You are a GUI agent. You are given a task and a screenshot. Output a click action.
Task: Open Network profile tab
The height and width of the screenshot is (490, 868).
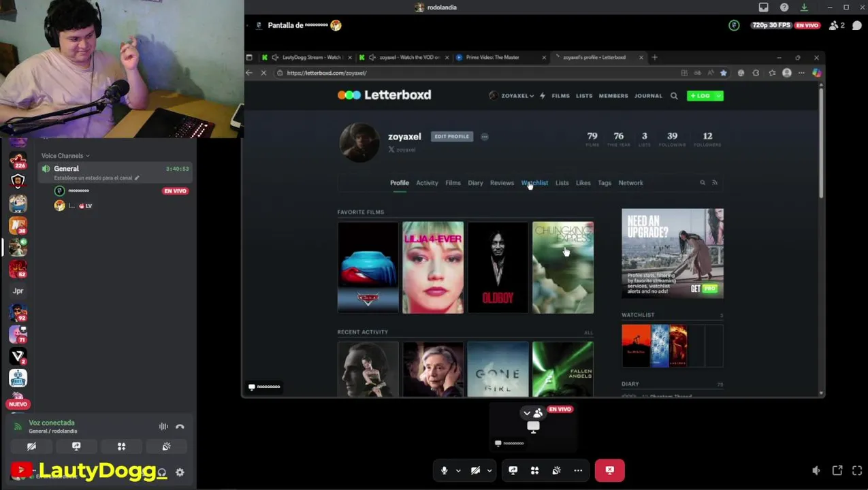pos(630,182)
